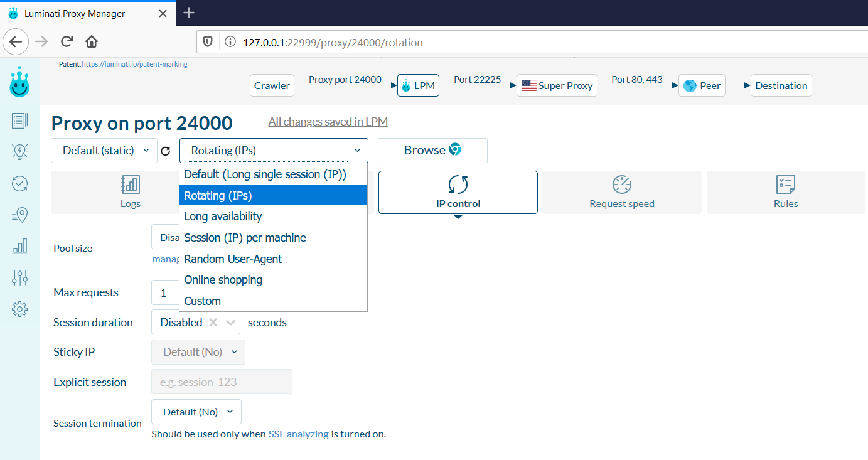This screenshot has width=868, height=460.
Task: Go to the browser home page
Action: click(92, 42)
